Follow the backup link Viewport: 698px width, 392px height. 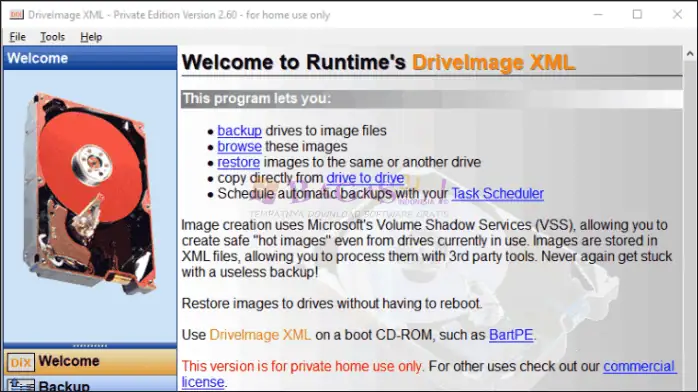[239, 131]
